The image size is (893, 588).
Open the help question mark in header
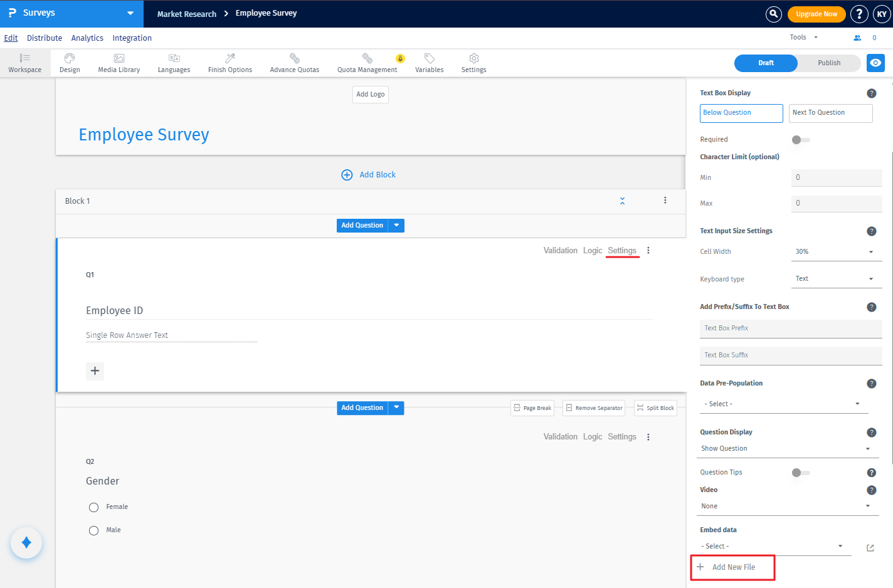pyautogui.click(x=859, y=14)
